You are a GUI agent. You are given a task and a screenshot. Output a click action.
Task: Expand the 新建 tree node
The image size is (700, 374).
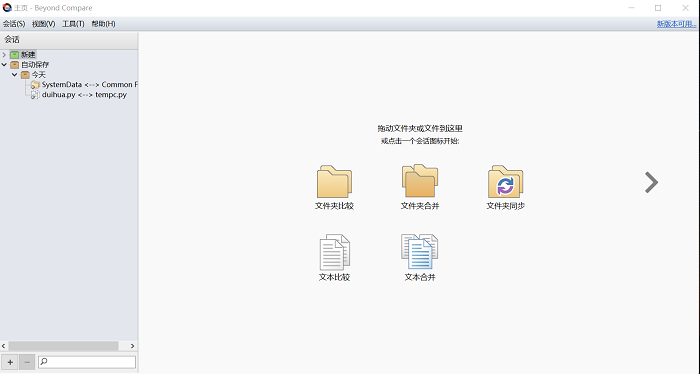4,54
